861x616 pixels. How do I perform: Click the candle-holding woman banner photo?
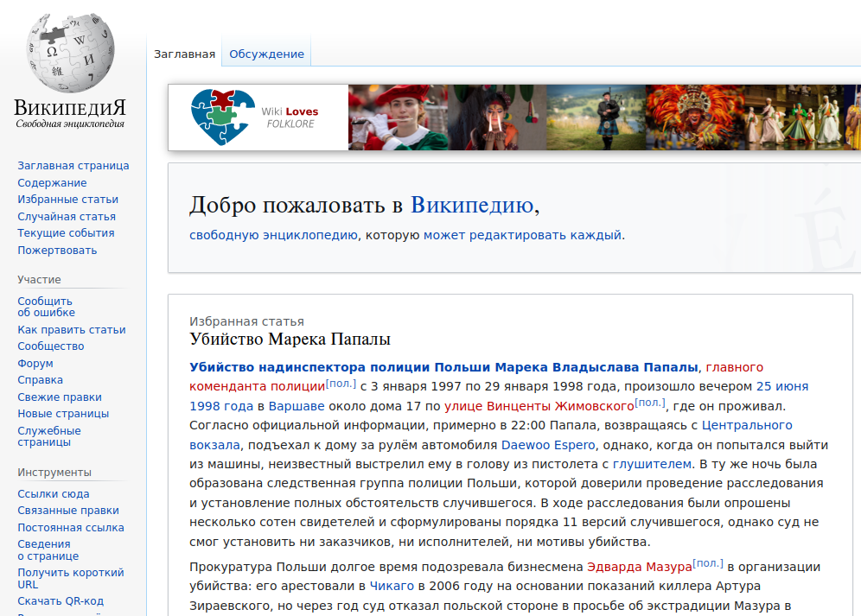click(x=497, y=117)
